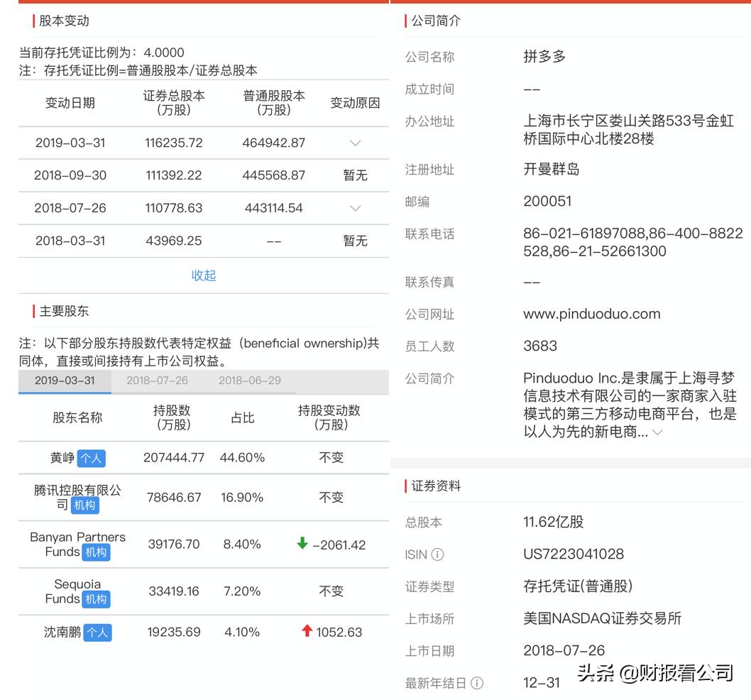Click 美国NASDAQ证券交易所 listing venue
Screen dimensions: 751x700
pyautogui.click(x=602, y=618)
